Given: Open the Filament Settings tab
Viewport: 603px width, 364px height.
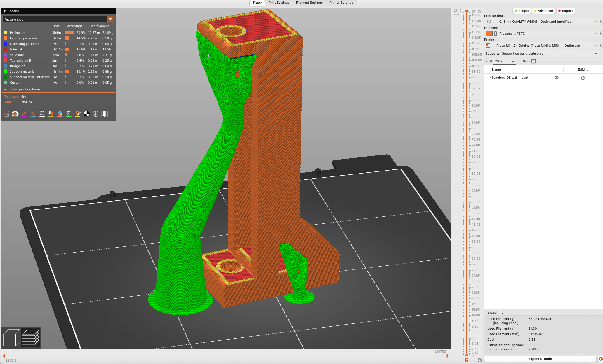Looking at the screenshot, I should tap(309, 3).
